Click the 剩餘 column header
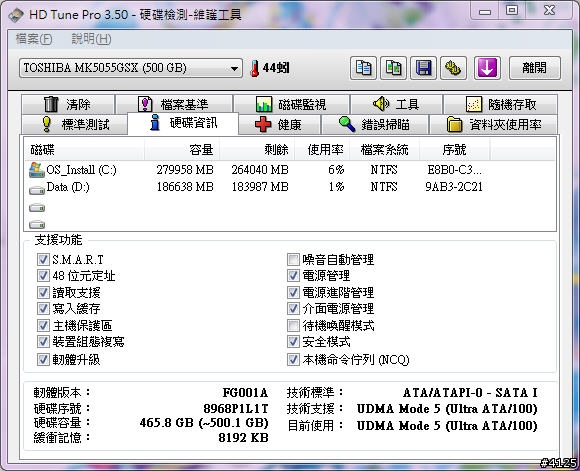The image size is (580, 471). [x=257, y=149]
